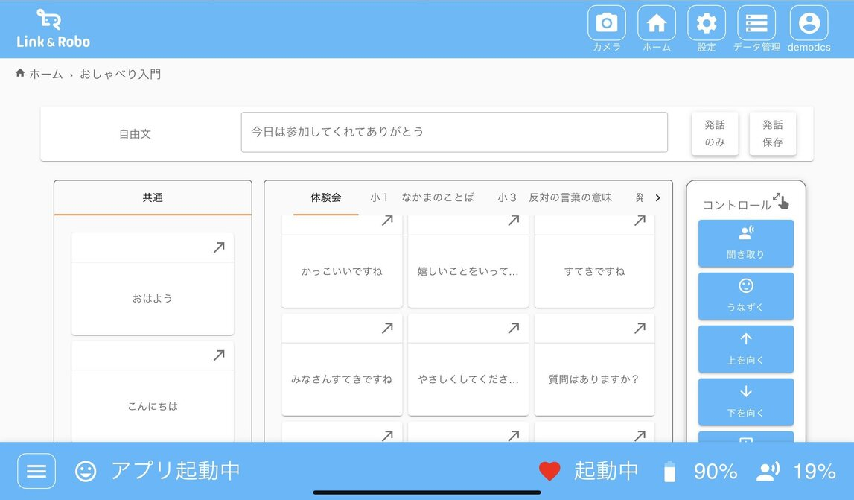Click the red heart status icon
Viewport: 854px width, 500px height.
click(x=549, y=471)
